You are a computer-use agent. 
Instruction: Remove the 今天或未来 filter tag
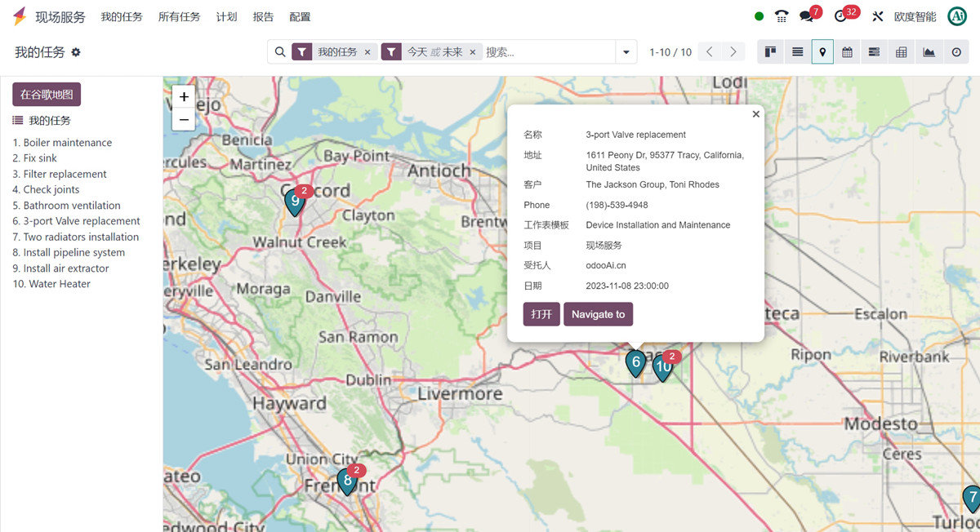coord(472,52)
